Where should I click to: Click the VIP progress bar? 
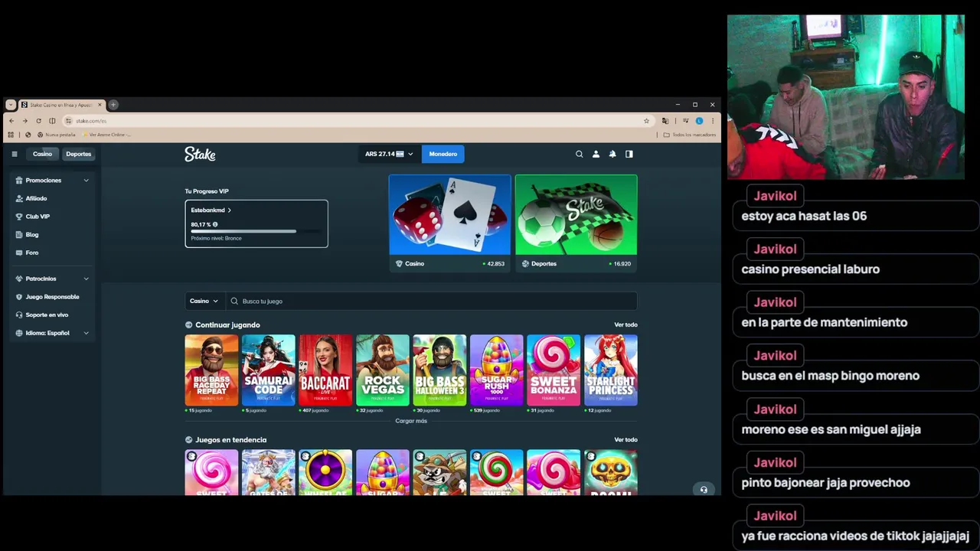(x=256, y=231)
